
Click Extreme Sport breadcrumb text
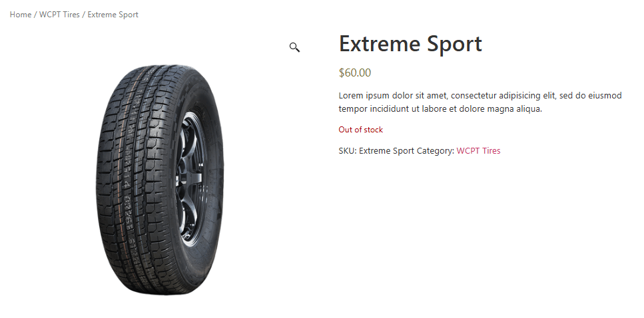113,15
